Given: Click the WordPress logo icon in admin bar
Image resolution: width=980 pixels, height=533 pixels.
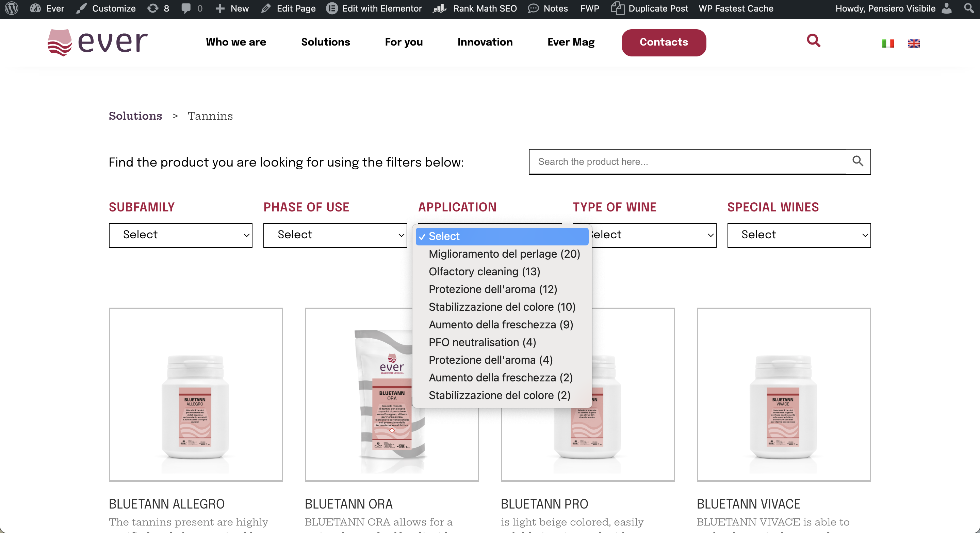Looking at the screenshot, I should point(12,8).
